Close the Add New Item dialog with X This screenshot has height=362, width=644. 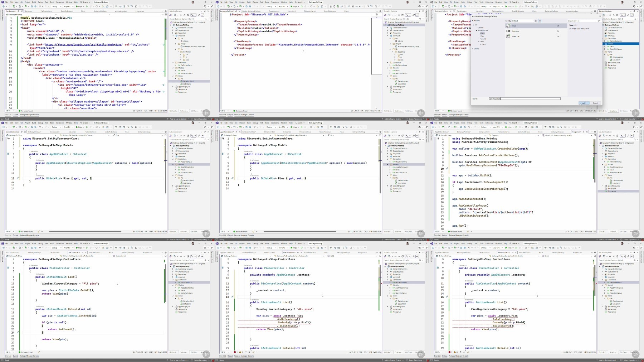point(600,16)
